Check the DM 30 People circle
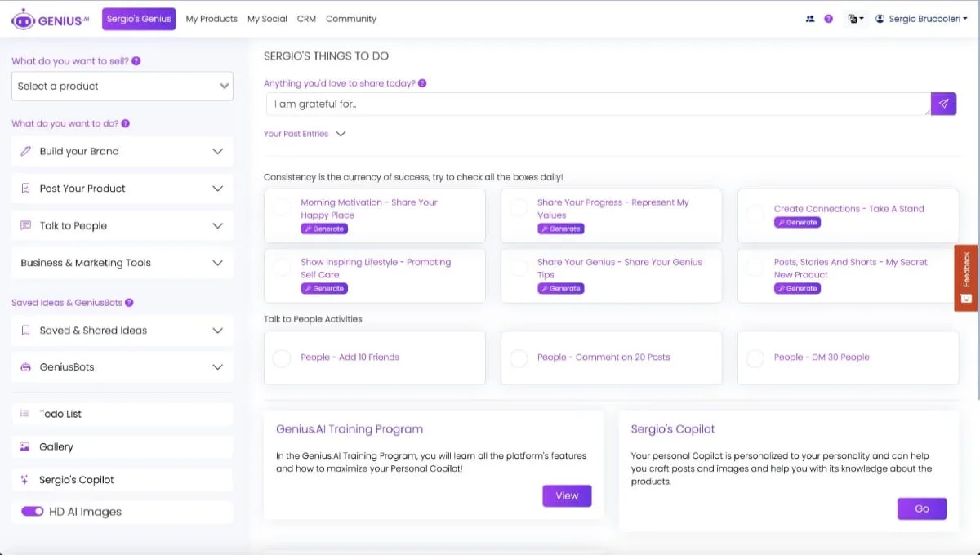The height and width of the screenshot is (555, 980). pos(755,358)
